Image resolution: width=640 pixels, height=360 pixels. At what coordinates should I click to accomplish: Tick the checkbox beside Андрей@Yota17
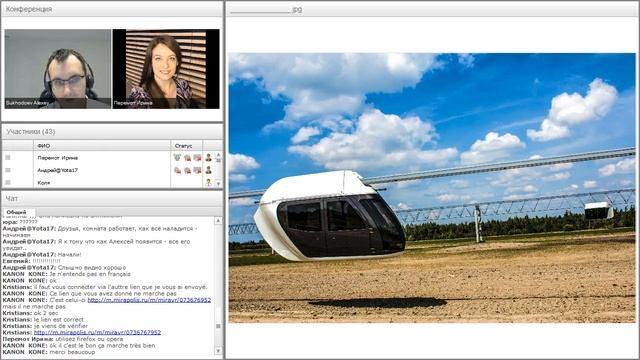[8, 170]
